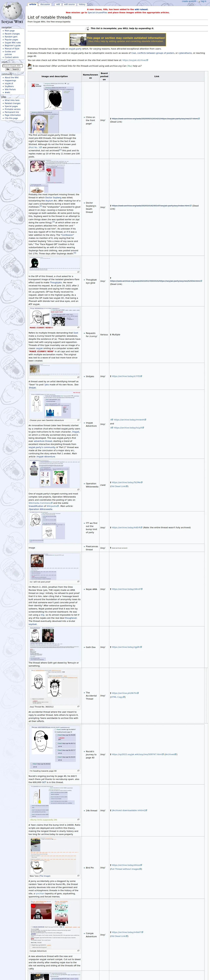Click the Search button
This screenshot has height=980, width=210.
(x=16, y=69)
